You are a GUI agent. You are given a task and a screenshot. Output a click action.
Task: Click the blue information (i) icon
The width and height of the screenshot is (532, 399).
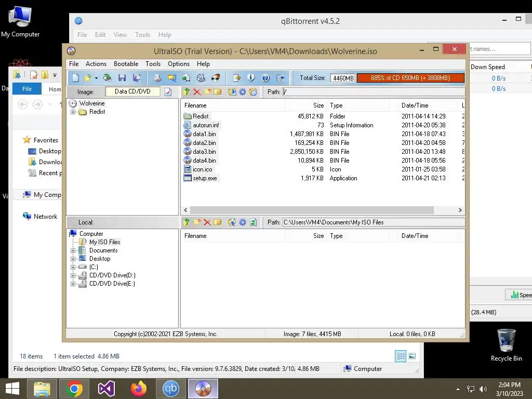coord(251,78)
